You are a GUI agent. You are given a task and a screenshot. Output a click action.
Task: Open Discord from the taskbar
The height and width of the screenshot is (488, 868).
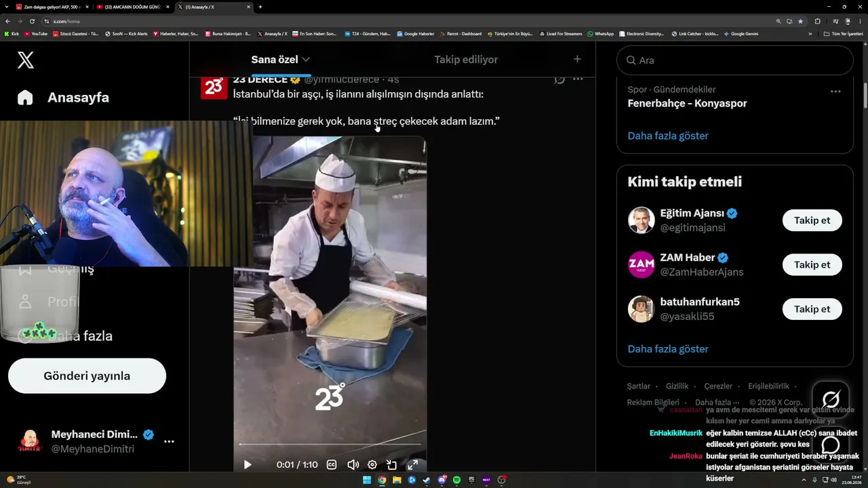pyautogui.click(x=441, y=480)
